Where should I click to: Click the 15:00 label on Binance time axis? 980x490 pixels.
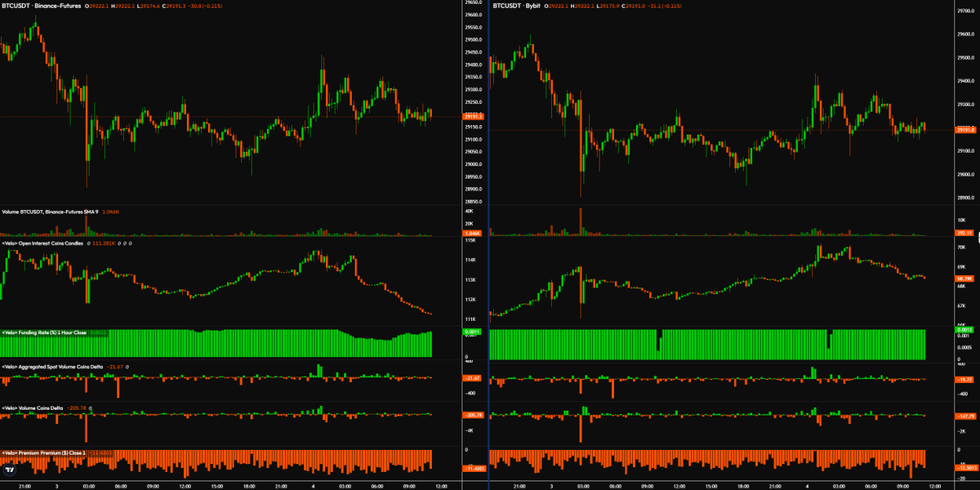coord(219,485)
